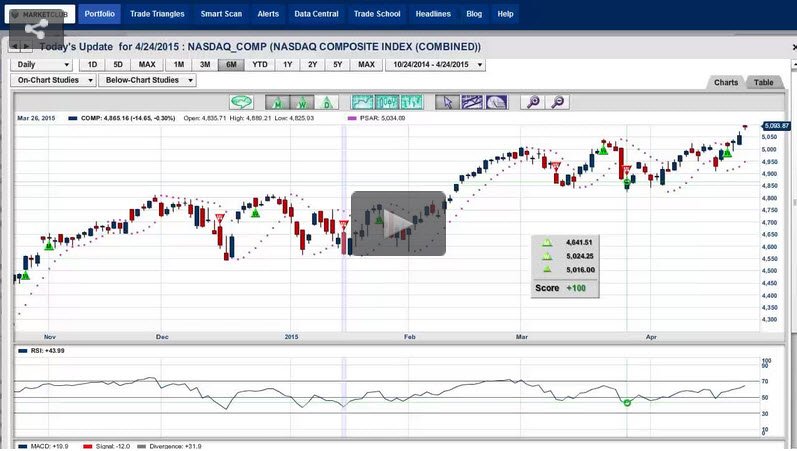Open the Trade Triangles menu
This screenshot has height=451, width=797.
coord(159,14)
